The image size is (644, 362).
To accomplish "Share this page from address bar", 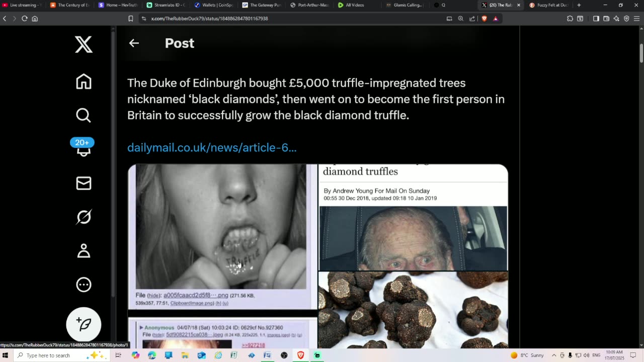I will (472, 19).
